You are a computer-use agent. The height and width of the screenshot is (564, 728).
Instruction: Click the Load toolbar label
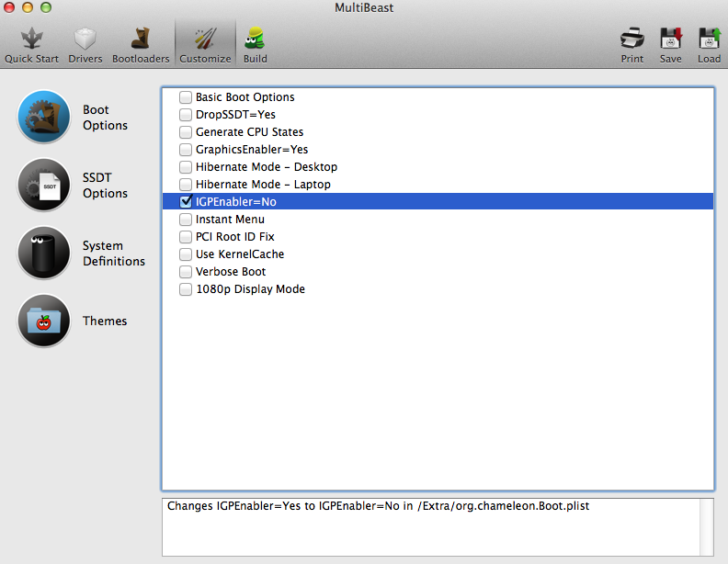coord(709,59)
